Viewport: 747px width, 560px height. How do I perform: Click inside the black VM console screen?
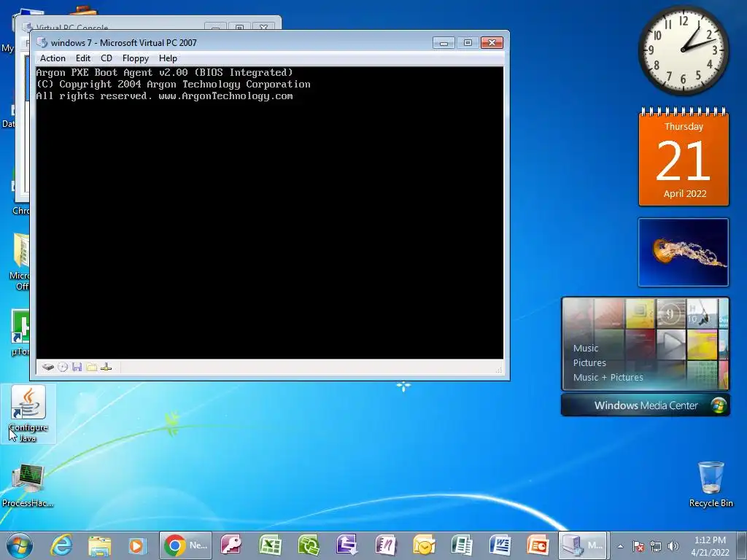(270, 212)
